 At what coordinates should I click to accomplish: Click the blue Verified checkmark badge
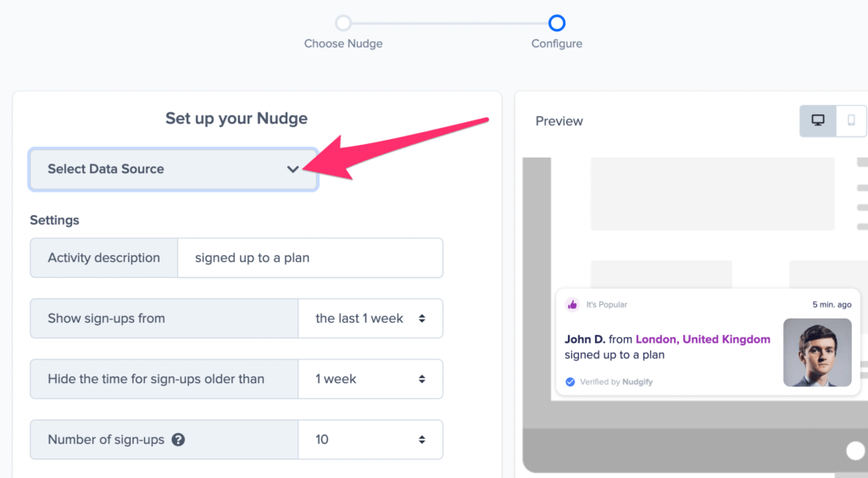tap(570, 381)
